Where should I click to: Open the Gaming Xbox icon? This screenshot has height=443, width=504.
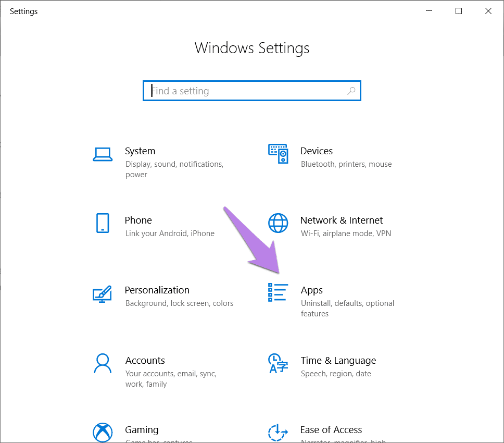103,433
